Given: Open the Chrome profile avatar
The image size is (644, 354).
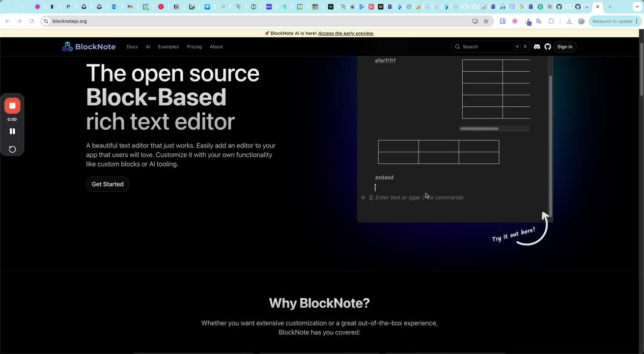Looking at the screenshot, I should click(x=581, y=21).
